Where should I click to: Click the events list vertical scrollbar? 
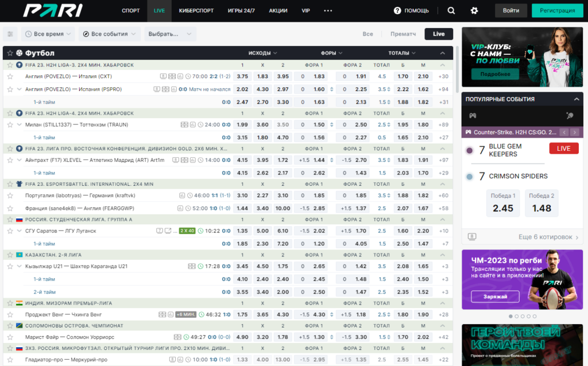pyautogui.click(x=457, y=69)
